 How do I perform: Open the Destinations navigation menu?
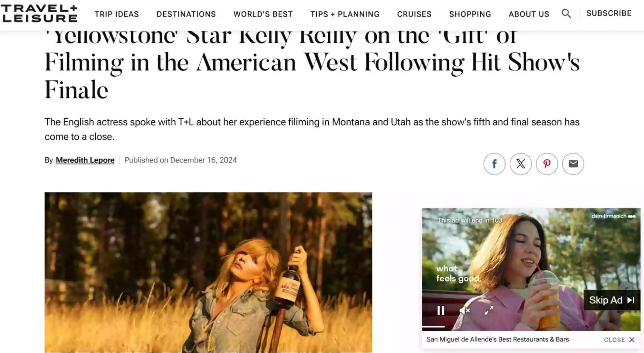click(x=186, y=14)
